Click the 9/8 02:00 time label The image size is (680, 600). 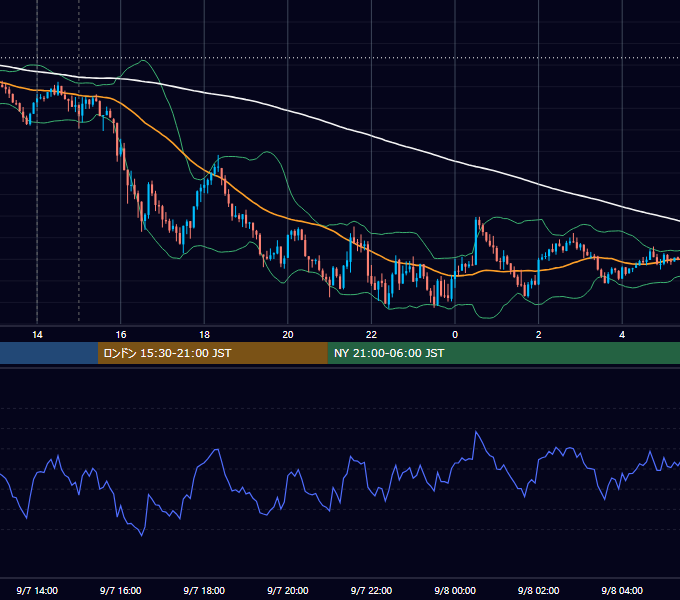click(538, 590)
